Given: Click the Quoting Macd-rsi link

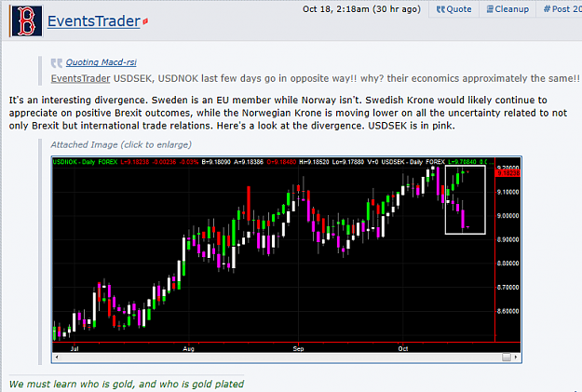Looking at the screenshot, I should 101,62.
